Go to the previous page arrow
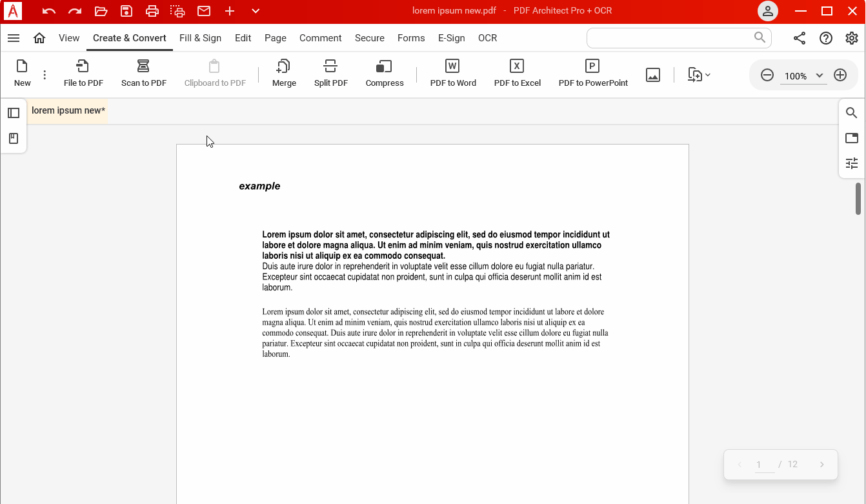The height and width of the screenshot is (504, 866). click(740, 465)
